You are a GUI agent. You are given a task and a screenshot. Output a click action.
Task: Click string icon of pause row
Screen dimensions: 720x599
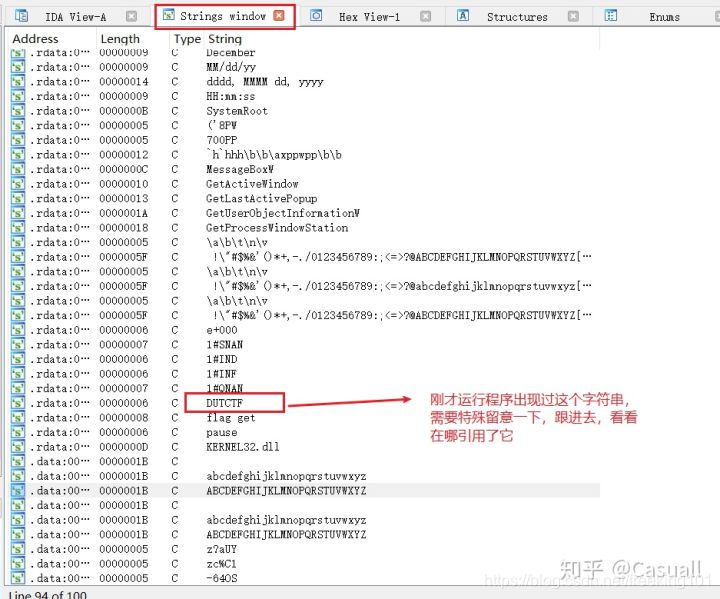point(17,432)
